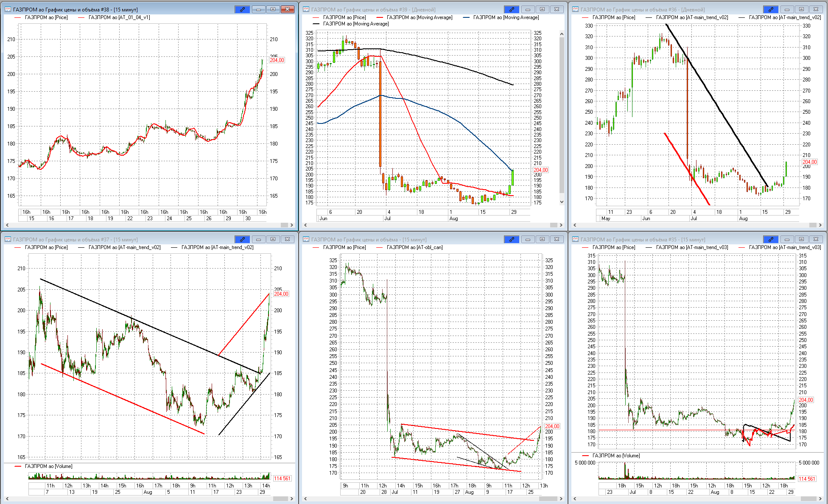Toggle the link button in chart #37 title bar
Viewport: 828px width, 504px height.
[242, 239]
